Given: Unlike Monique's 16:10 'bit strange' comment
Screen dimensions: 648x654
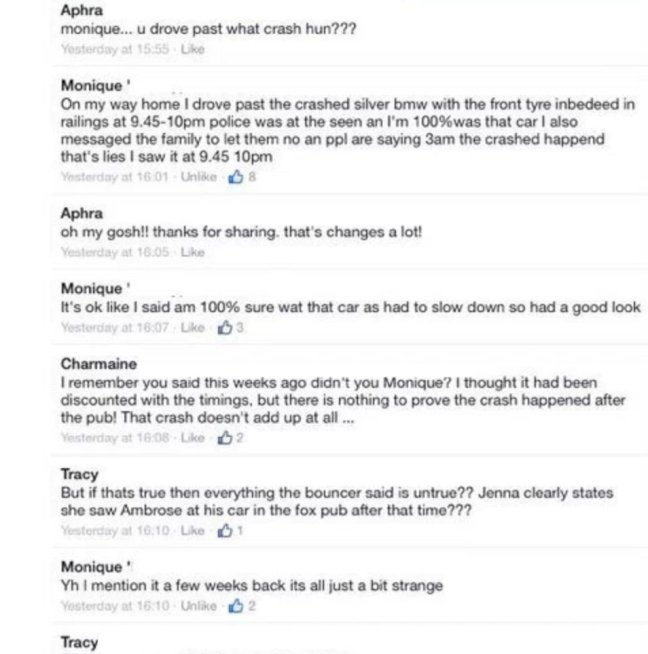Looking at the screenshot, I should click(206, 606).
